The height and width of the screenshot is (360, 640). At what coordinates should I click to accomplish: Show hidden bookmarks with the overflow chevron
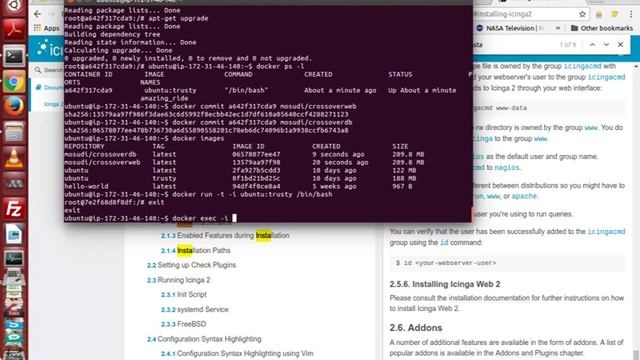(x=558, y=28)
